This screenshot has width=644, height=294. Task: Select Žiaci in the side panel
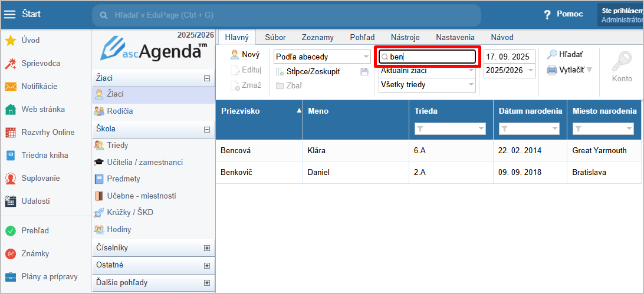pos(153,94)
